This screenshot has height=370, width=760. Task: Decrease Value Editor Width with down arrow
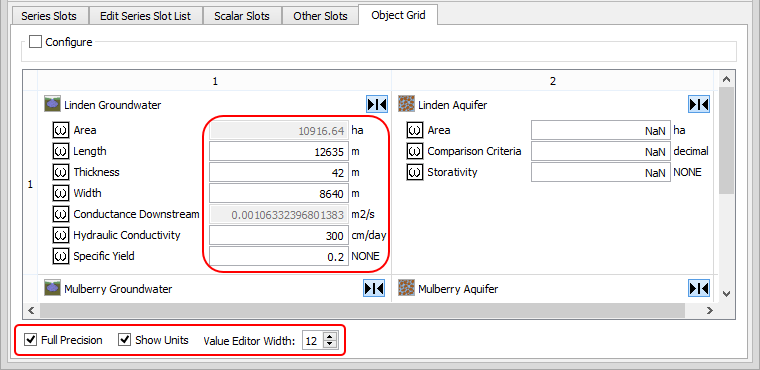click(x=330, y=344)
